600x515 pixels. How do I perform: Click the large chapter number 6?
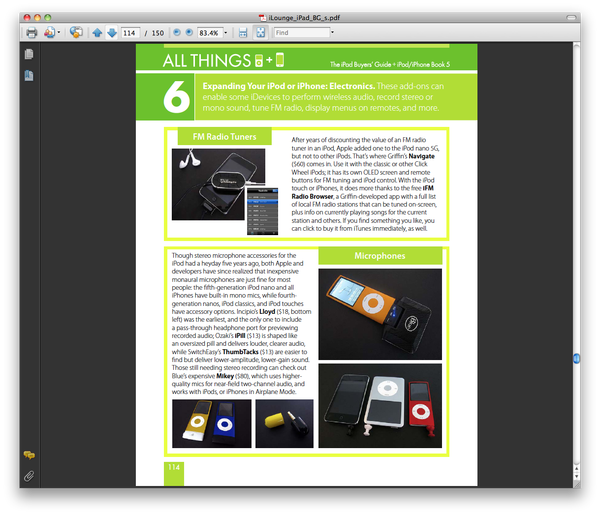click(176, 97)
